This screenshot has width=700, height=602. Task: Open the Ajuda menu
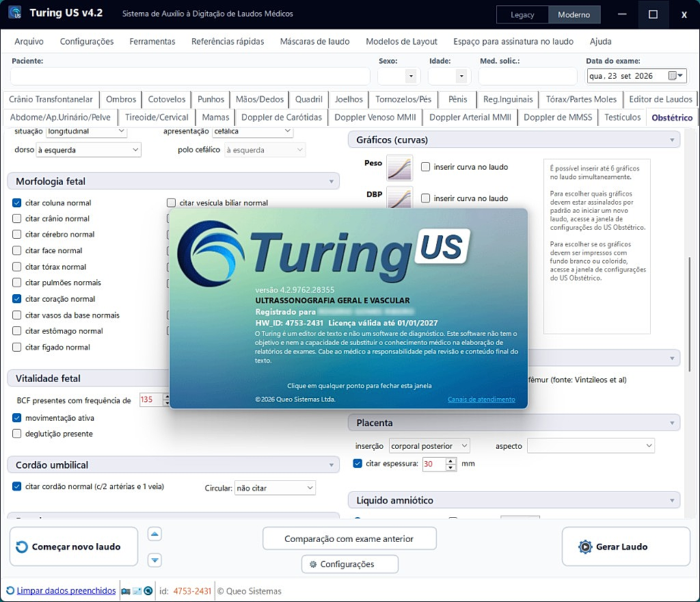click(x=600, y=42)
